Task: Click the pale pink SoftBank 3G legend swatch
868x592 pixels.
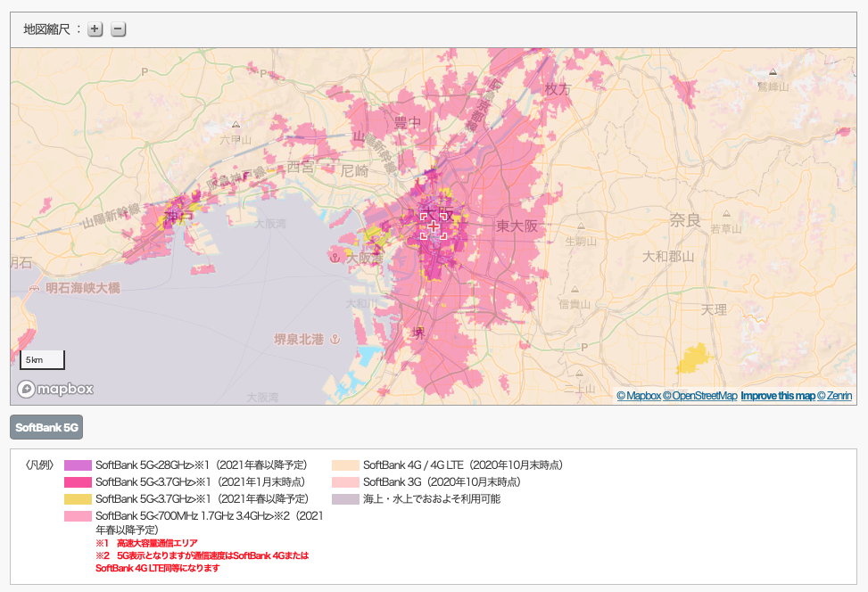Action: (x=345, y=482)
